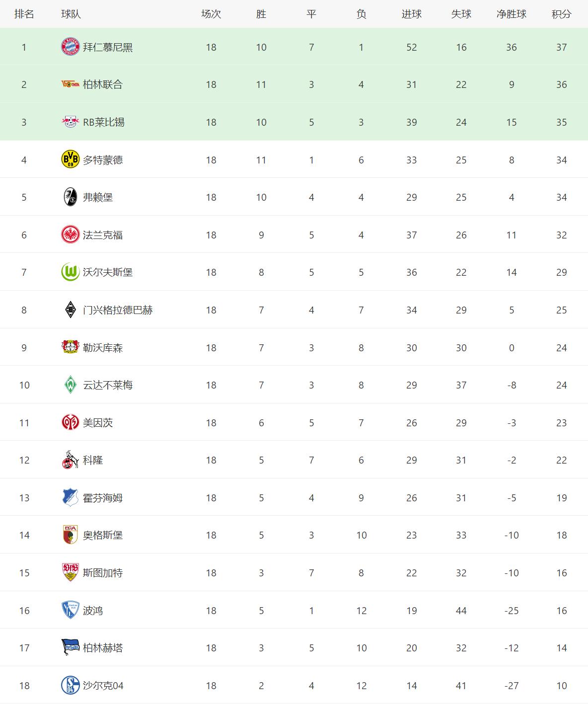Click the 净胜球 column header
This screenshot has height=708, width=588.
tap(511, 14)
